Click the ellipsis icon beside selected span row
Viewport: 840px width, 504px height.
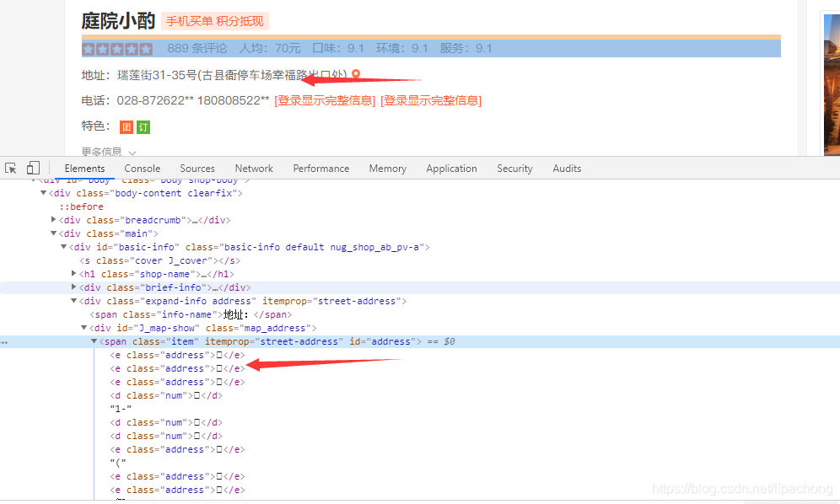[4, 341]
